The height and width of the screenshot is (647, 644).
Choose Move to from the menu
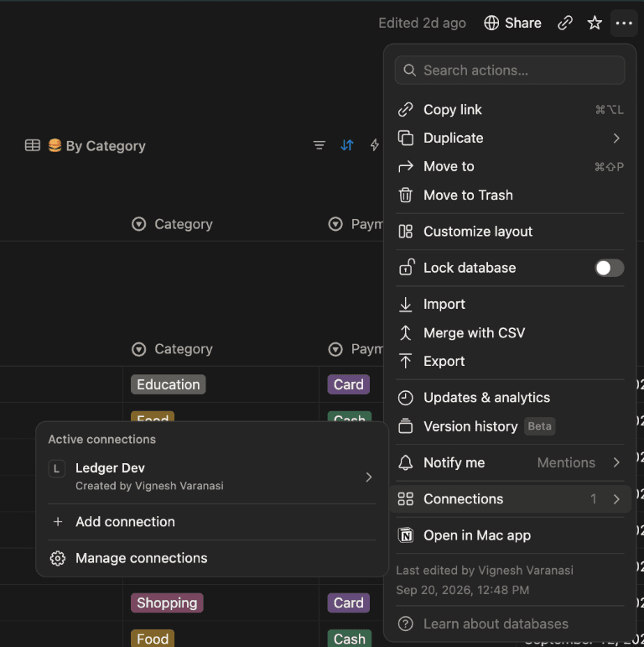510,167
